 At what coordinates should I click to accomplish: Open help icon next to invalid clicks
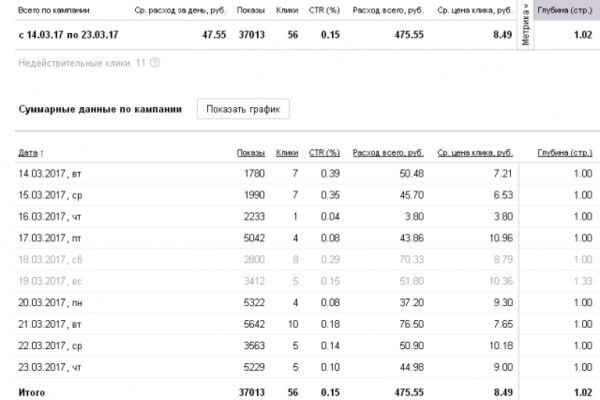coord(155,63)
